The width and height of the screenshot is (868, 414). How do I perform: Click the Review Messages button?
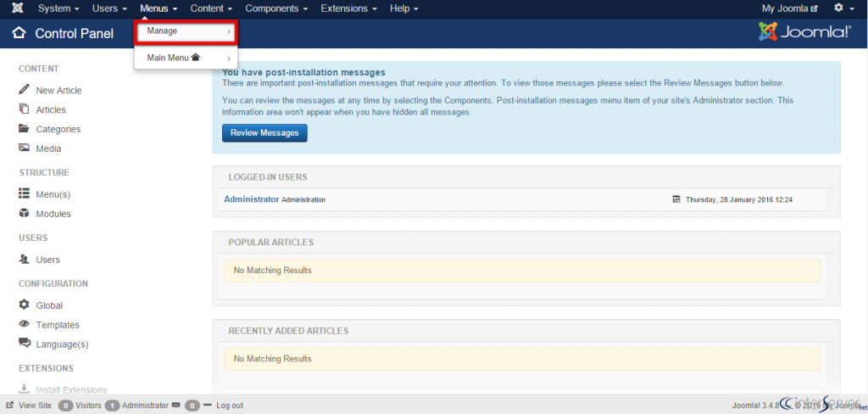tap(264, 133)
